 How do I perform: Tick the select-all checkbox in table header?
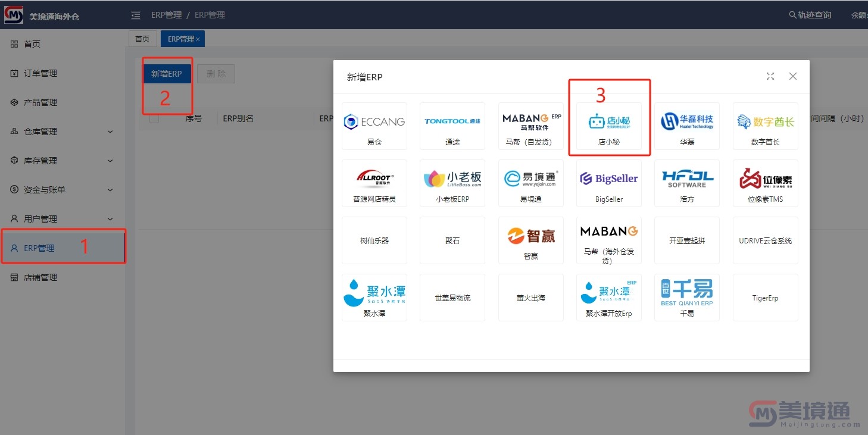pos(154,118)
